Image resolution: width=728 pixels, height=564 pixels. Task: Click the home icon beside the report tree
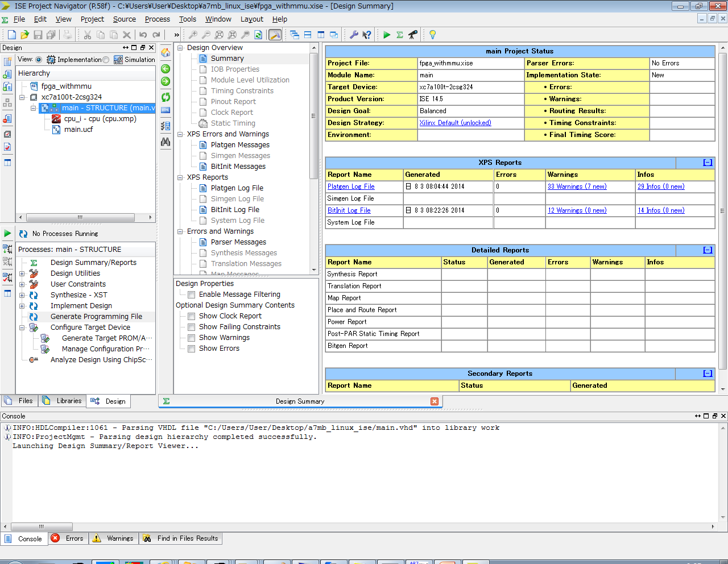pos(166,53)
